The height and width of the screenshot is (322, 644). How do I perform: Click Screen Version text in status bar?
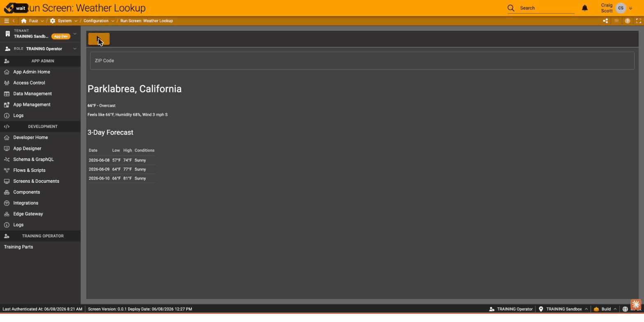[140, 309]
